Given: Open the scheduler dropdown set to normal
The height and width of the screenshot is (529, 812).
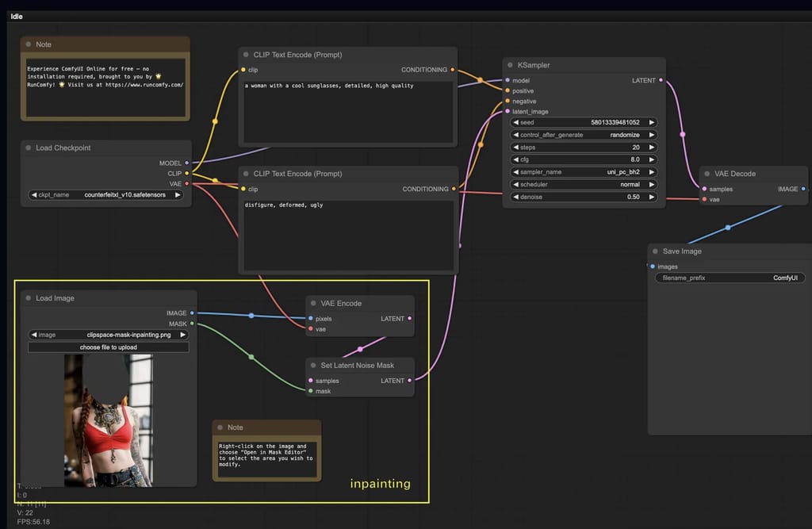Looking at the screenshot, I should pyautogui.click(x=583, y=184).
